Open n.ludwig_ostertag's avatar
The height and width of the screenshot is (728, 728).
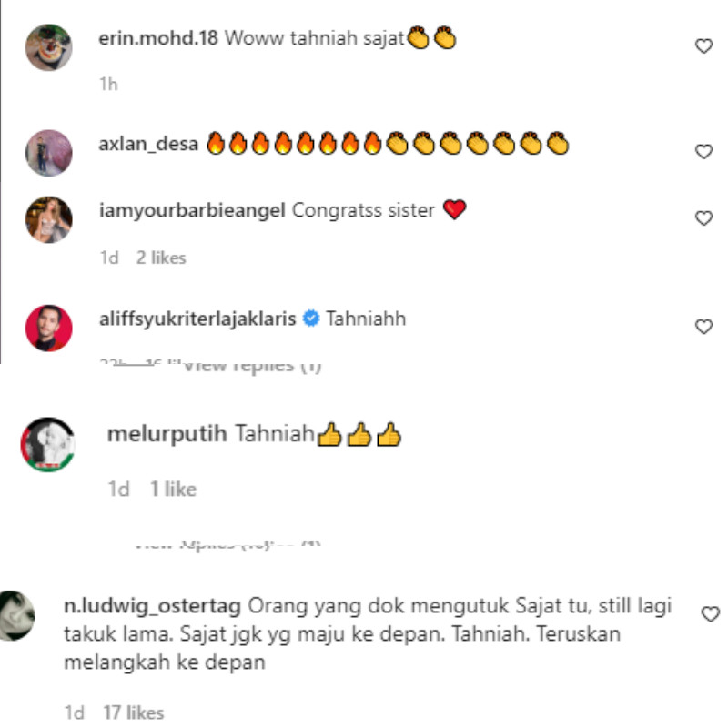[17, 615]
